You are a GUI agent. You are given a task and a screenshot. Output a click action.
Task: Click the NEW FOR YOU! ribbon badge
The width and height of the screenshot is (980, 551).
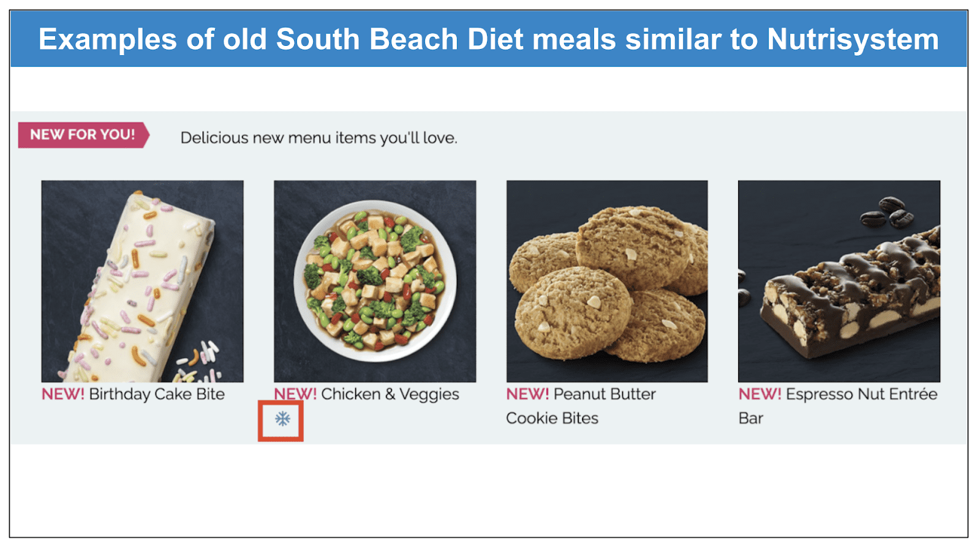83,135
